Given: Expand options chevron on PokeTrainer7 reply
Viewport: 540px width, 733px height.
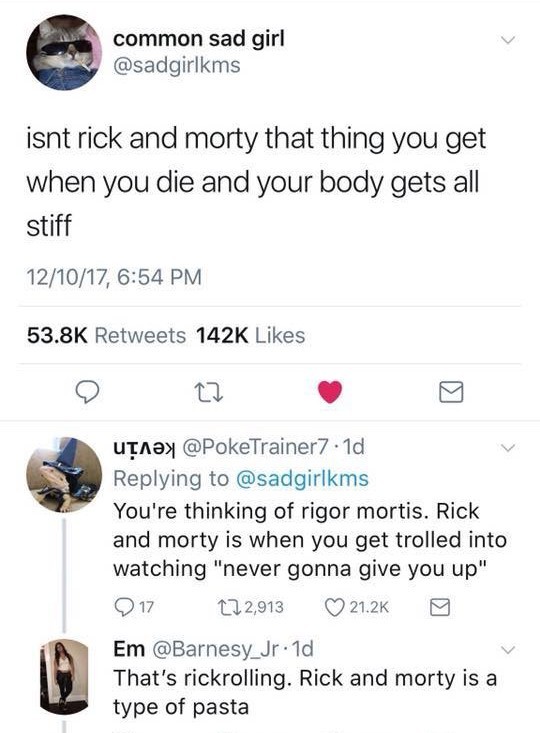Looking at the screenshot, I should (x=507, y=448).
